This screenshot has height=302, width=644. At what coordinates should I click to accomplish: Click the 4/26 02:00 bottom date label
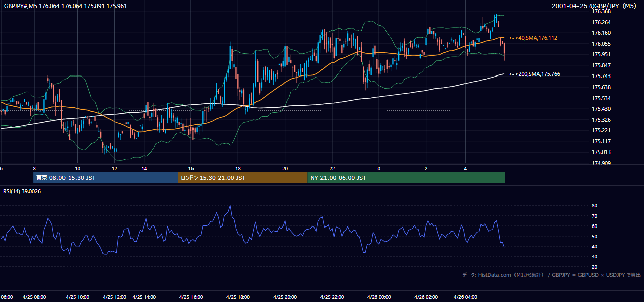click(x=426, y=297)
